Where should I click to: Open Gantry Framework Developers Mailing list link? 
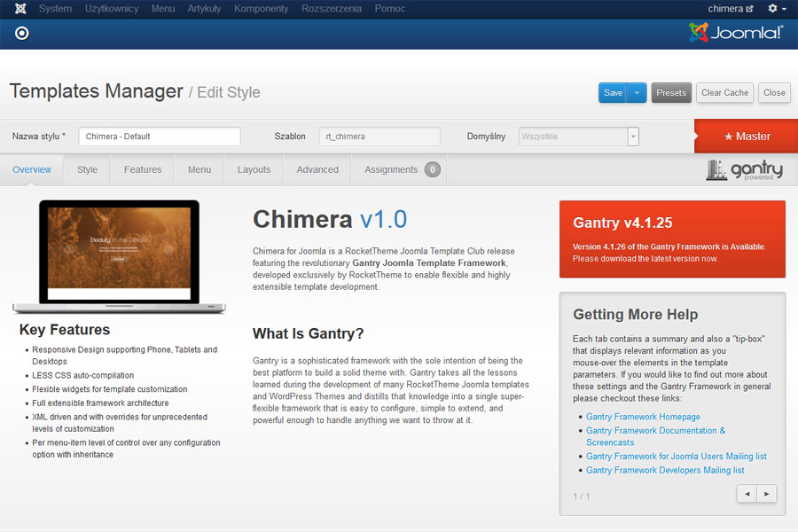point(665,470)
